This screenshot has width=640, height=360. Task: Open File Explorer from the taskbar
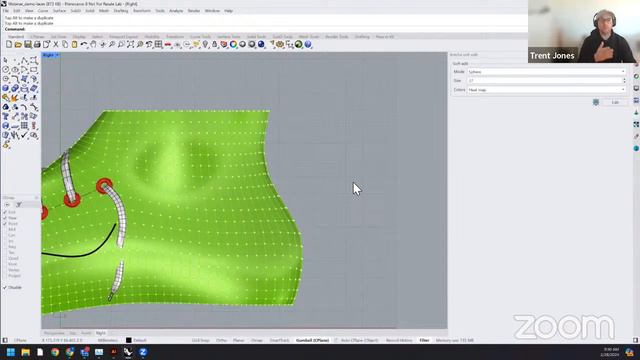(x=25, y=352)
